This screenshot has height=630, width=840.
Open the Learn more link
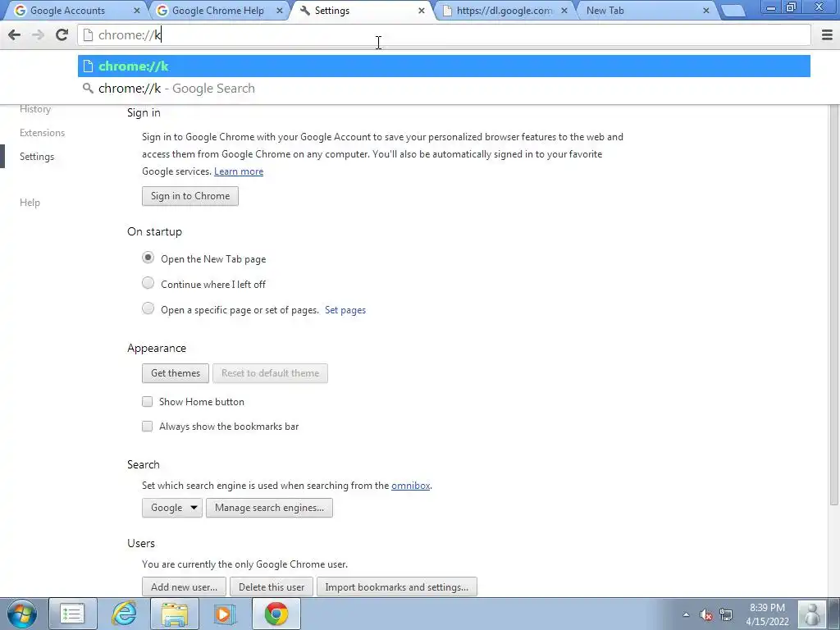(x=239, y=171)
